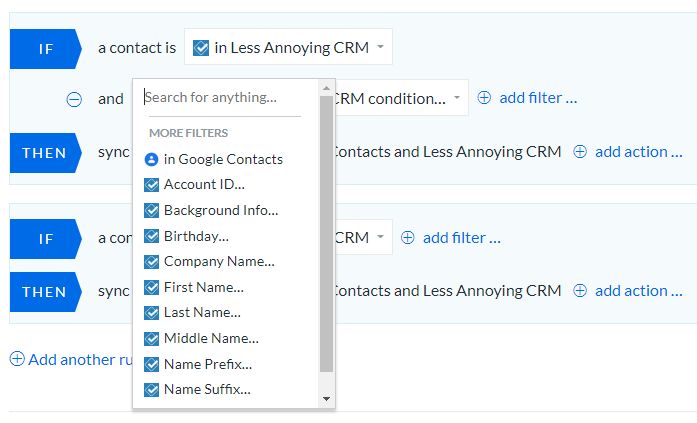The image size is (697, 423).
Task: Click the icon beside Middle Name
Action: tap(152, 339)
